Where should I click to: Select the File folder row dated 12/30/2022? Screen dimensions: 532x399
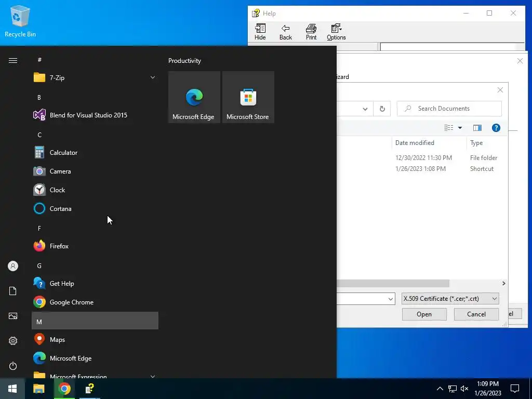pos(422,158)
